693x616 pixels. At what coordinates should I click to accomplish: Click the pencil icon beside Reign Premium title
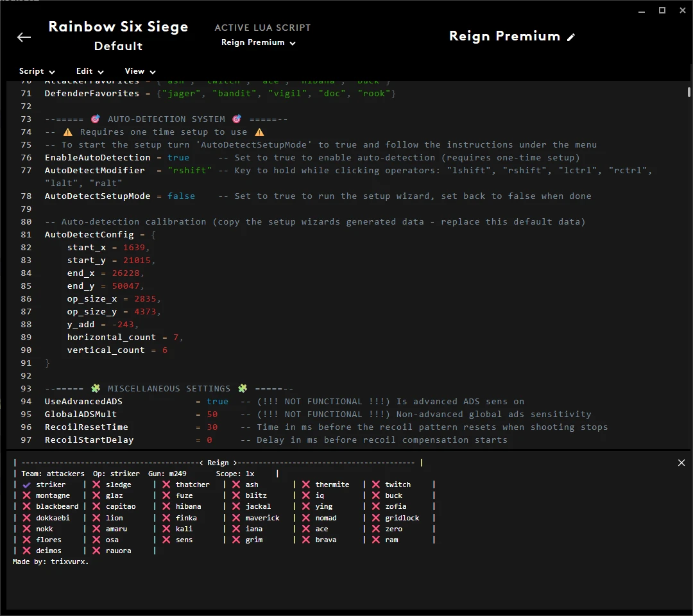click(571, 37)
